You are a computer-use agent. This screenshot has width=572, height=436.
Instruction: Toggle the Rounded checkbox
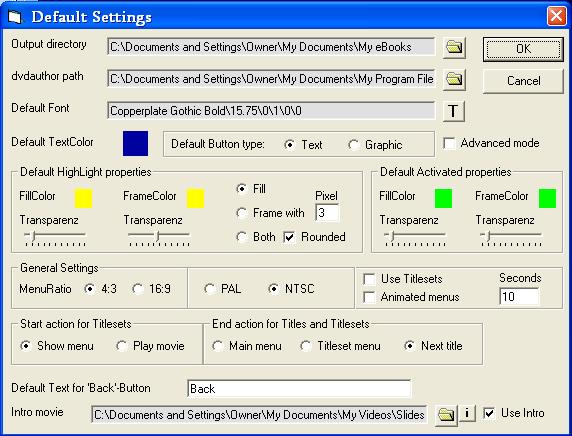tap(289, 237)
